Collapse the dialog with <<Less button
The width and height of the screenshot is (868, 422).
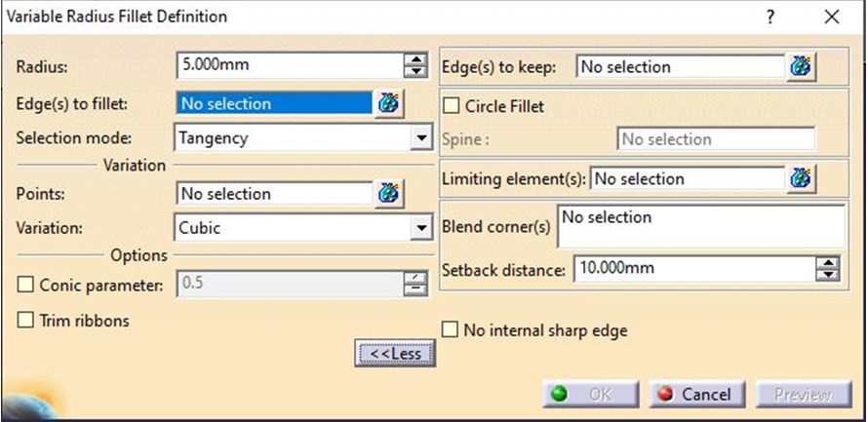pos(395,354)
